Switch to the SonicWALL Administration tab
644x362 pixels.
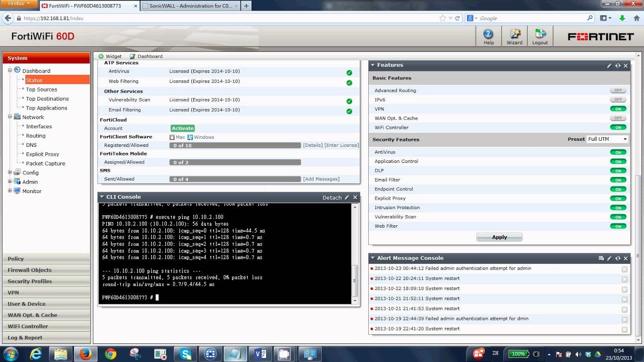coord(189,6)
